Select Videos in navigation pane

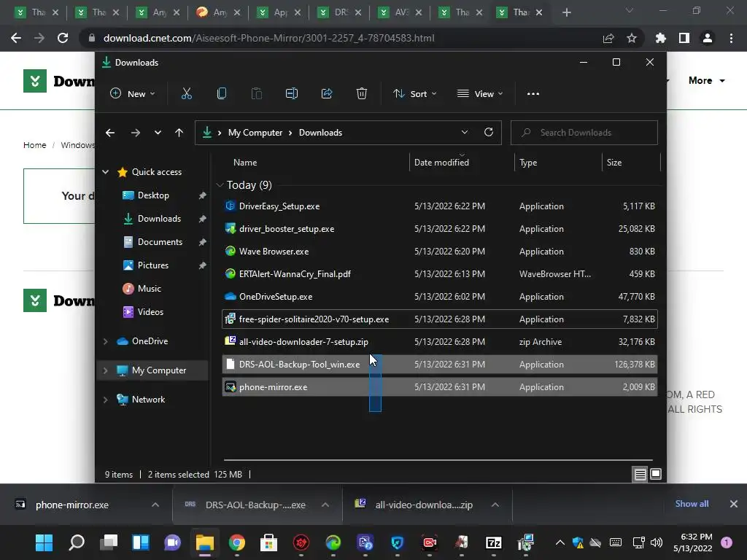150,312
